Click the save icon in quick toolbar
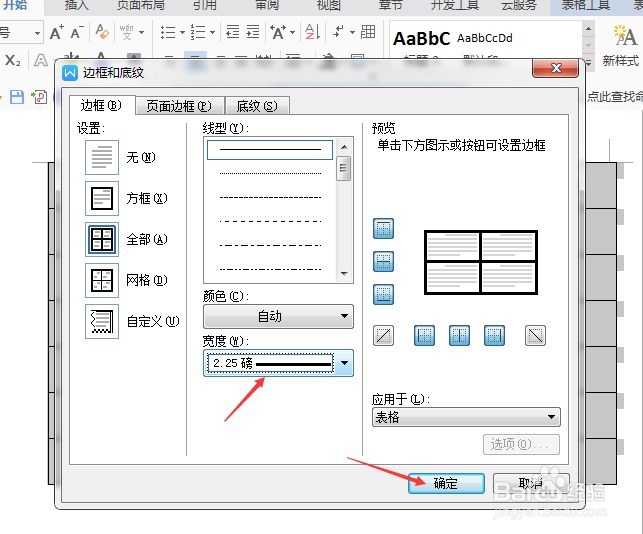643x534 pixels. [17, 97]
